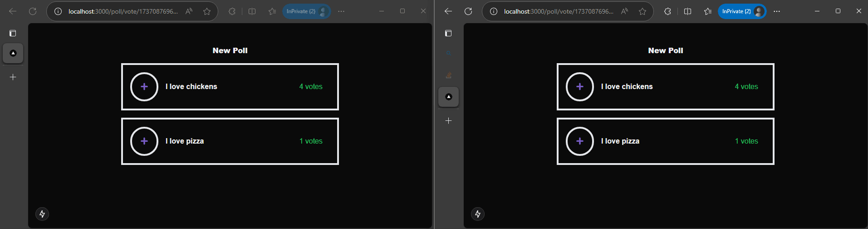Open the Next.js lightning indicator in left window

pyautogui.click(x=42, y=214)
